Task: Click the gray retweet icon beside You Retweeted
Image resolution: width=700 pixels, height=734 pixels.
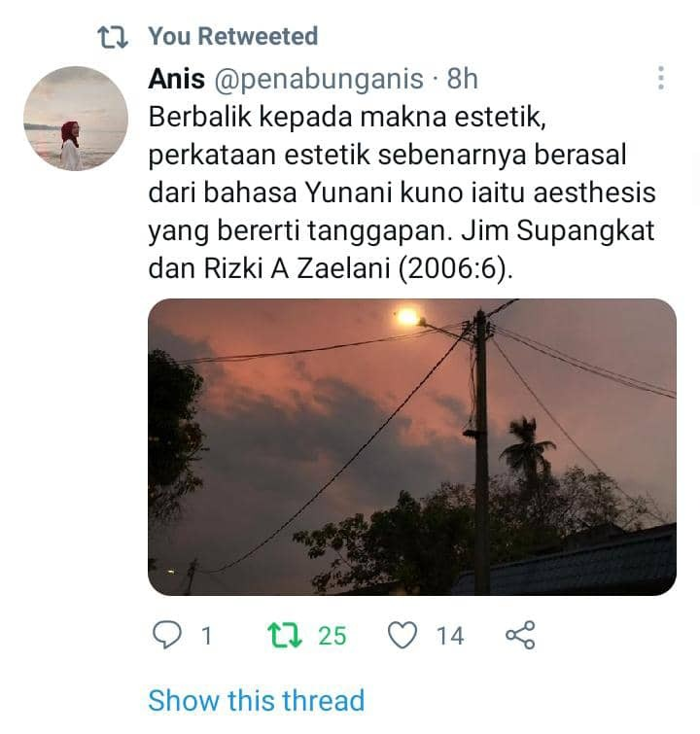Action: tap(113, 38)
